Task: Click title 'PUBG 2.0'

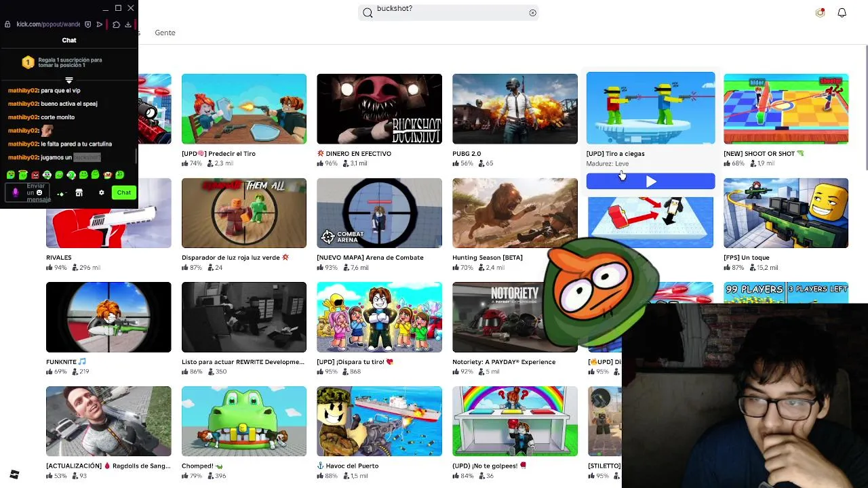Action: click(x=467, y=154)
